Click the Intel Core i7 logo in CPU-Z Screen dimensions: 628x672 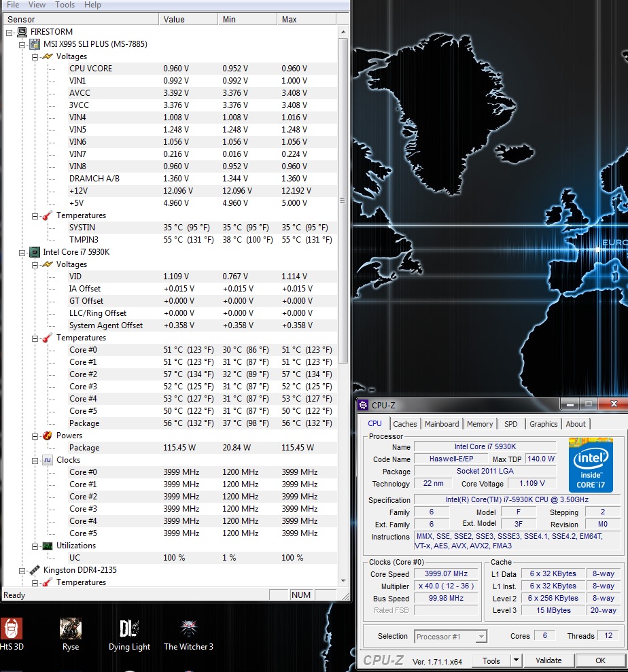pyautogui.click(x=591, y=465)
